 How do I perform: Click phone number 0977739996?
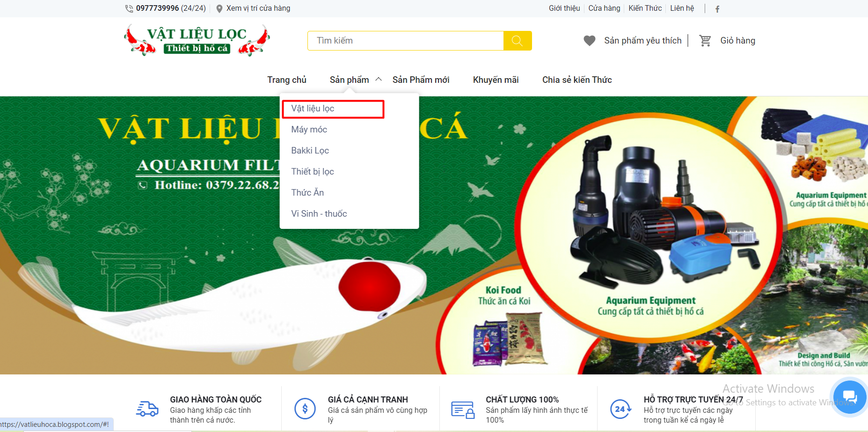(x=157, y=8)
